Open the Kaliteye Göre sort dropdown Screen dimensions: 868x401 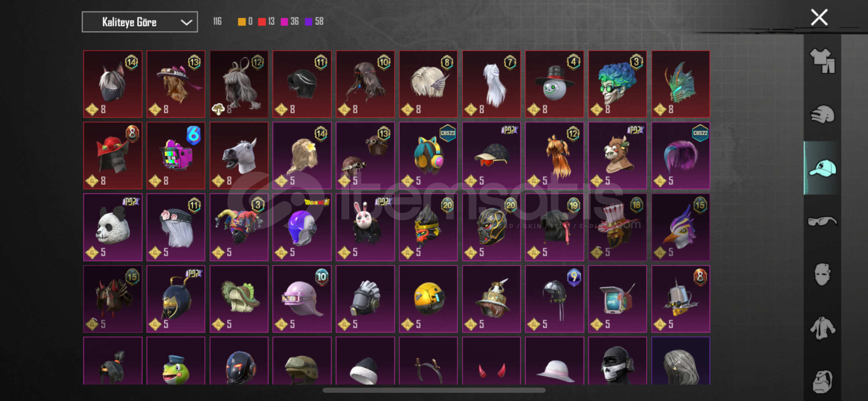click(x=140, y=22)
